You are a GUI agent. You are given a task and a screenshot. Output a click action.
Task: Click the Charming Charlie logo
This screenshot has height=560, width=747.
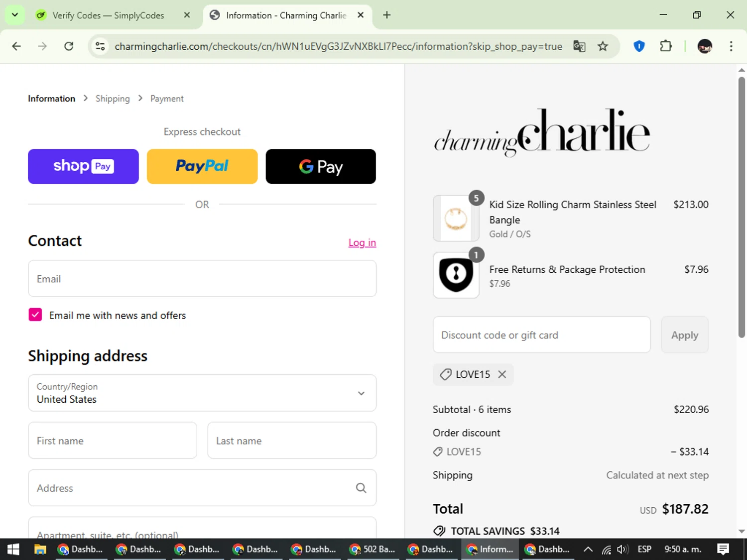[542, 132]
